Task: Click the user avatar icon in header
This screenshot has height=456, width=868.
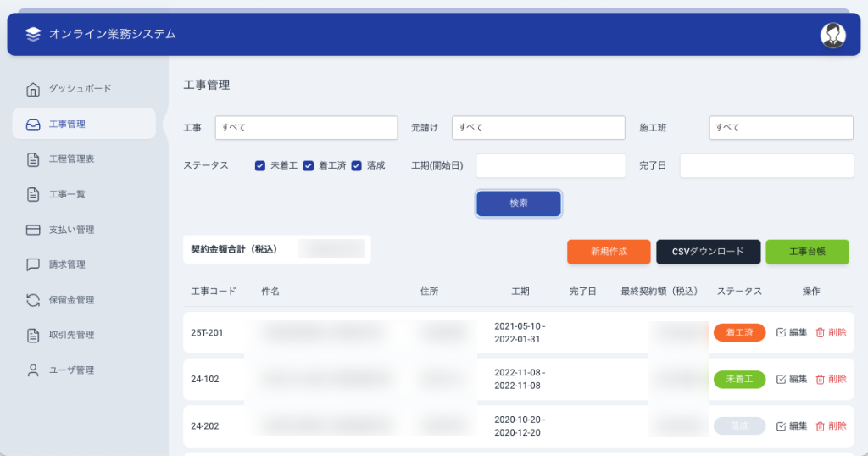Action: tap(832, 35)
